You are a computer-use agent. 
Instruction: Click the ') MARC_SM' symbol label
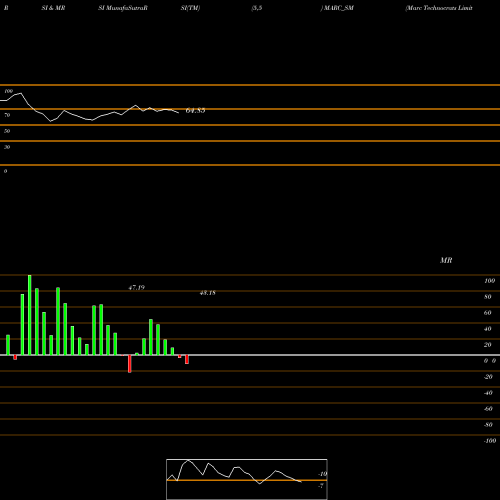pos(337,8)
